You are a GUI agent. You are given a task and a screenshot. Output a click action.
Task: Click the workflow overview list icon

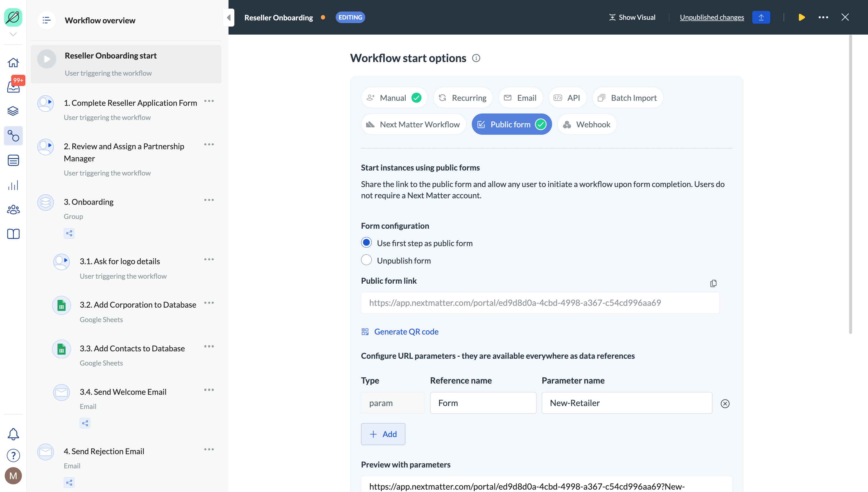point(47,20)
